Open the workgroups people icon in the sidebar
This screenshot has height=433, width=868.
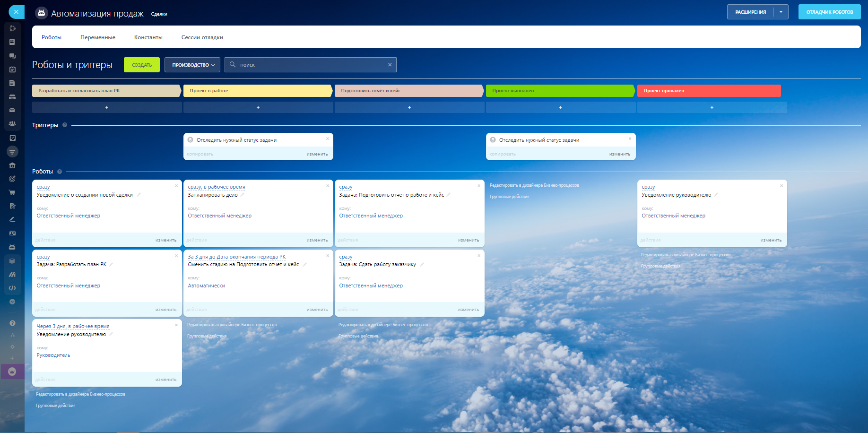click(x=12, y=124)
